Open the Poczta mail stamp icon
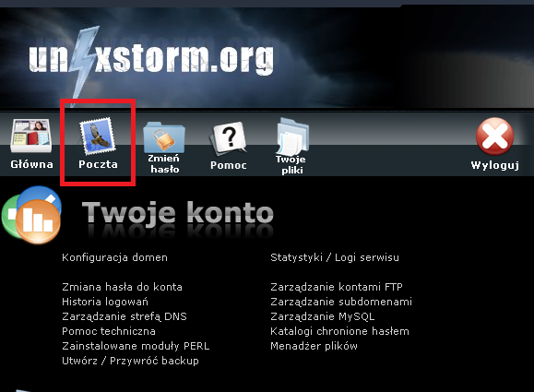534x392 pixels. 98,136
